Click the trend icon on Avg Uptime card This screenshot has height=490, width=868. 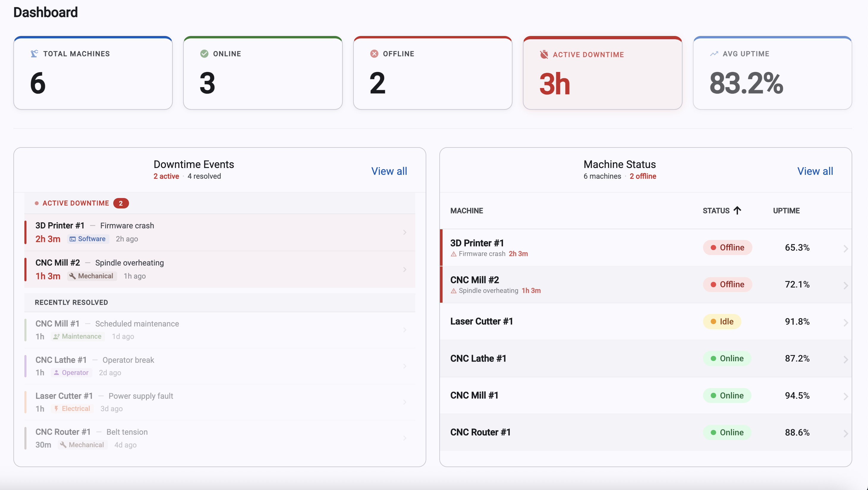tap(715, 53)
